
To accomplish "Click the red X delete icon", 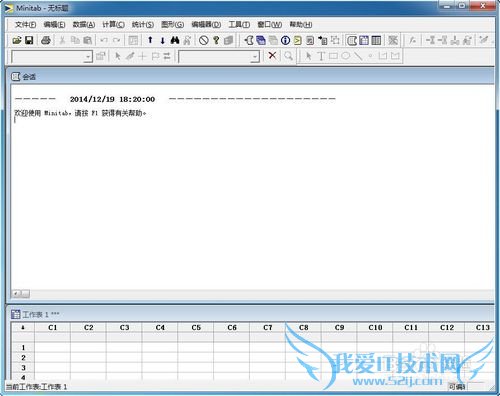I will pos(272,55).
